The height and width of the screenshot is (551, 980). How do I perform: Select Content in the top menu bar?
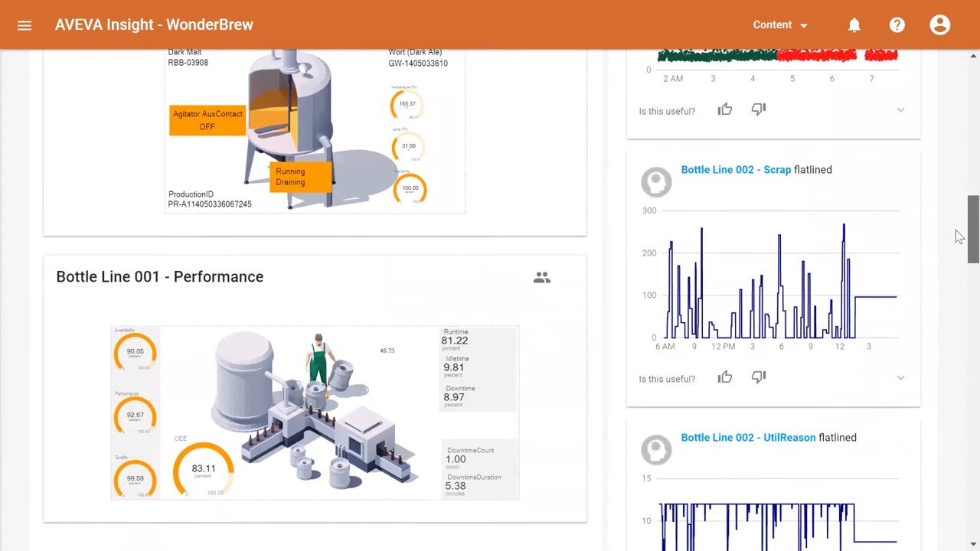tap(772, 24)
